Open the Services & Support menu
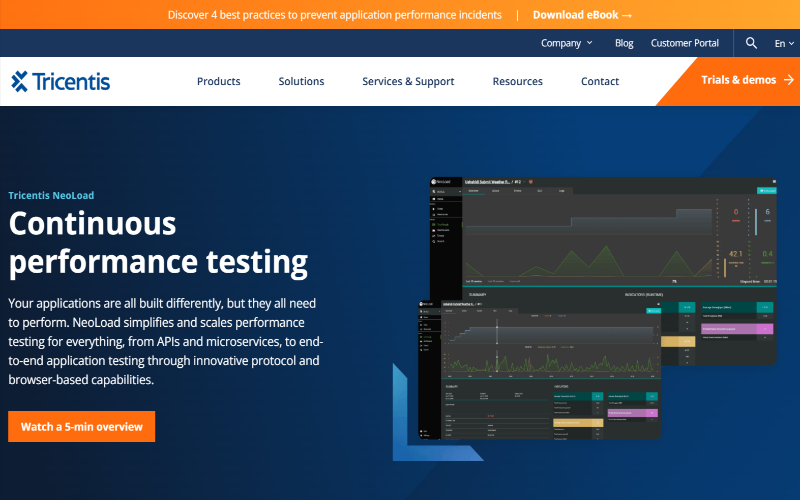This screenshot has width=800, height=500. coord(408,81)
